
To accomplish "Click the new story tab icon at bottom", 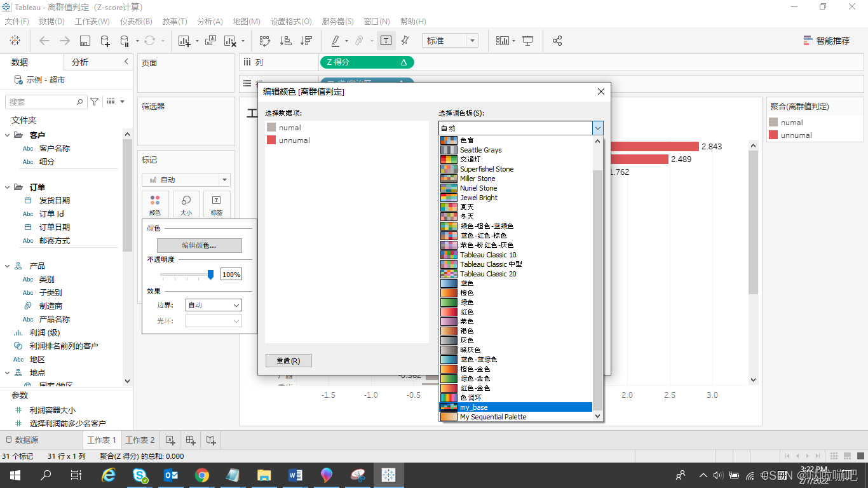I will click(x=211, y=440).
